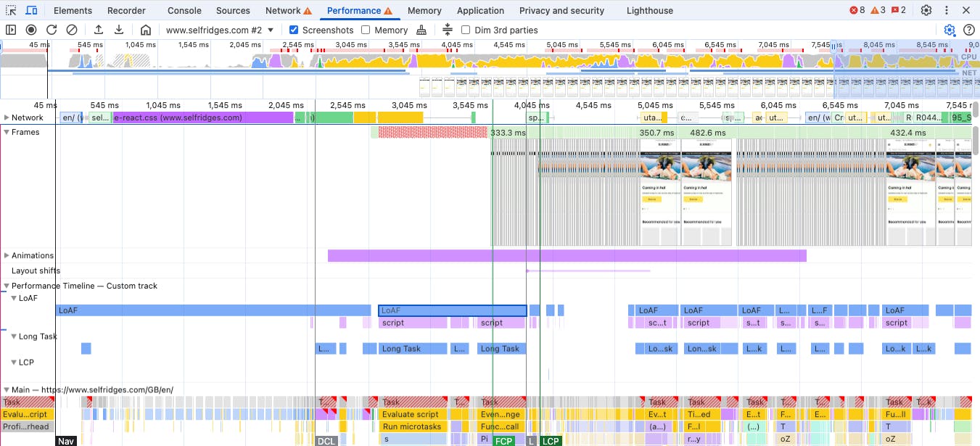Record and reload the page
This screenshot has height=446, width=980.
(x=51, y=30)
